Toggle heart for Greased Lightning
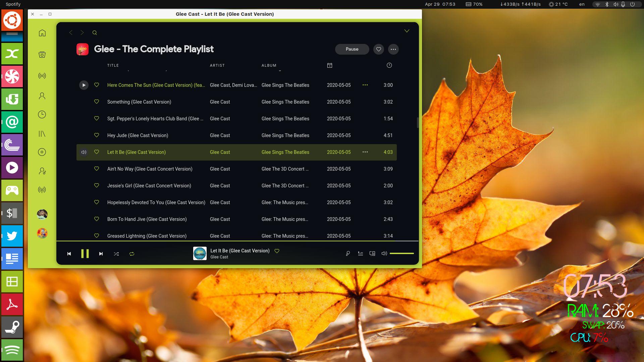Image resolution: width=644 pixels, height=362 pixels. tap(97, 236)
